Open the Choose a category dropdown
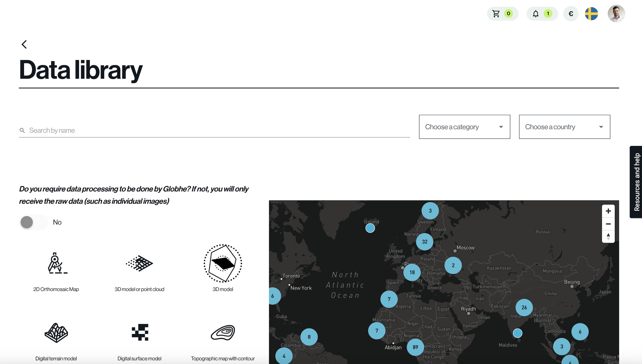 [x=464, y=127]
